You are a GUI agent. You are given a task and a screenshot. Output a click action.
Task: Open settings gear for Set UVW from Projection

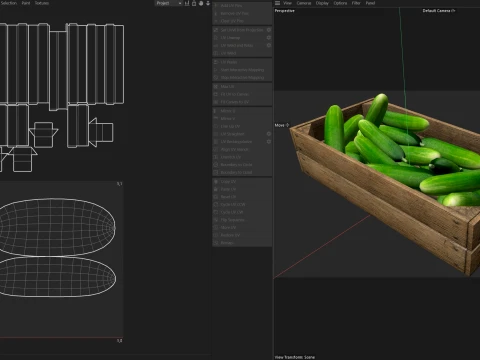[x=269, y=30]
